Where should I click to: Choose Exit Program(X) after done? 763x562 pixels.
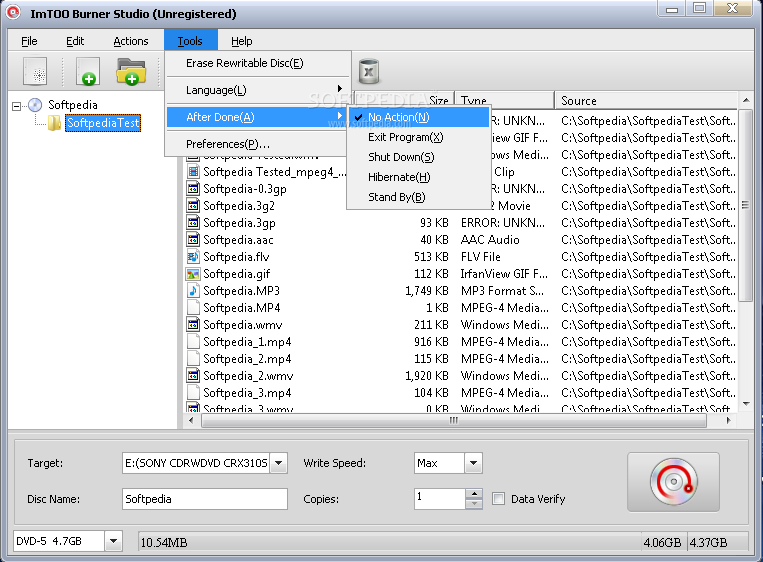(419, 137)
